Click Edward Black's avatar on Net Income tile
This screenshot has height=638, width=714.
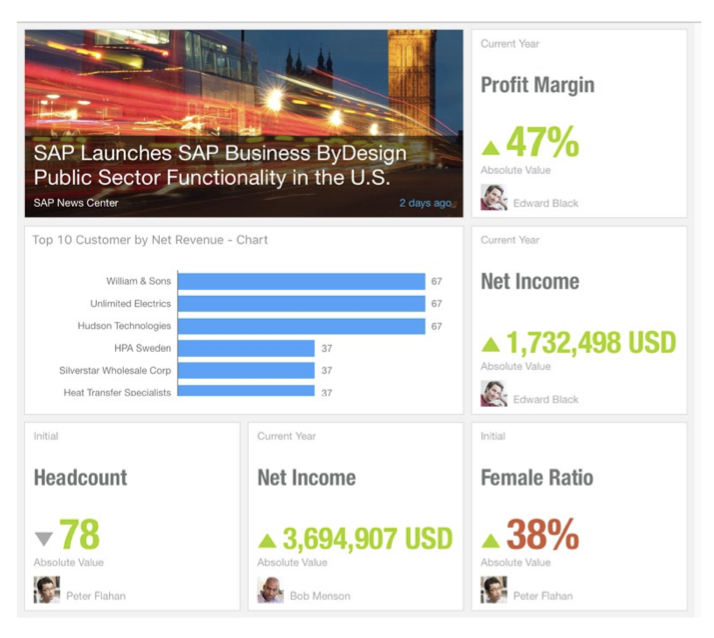[494, 393]
